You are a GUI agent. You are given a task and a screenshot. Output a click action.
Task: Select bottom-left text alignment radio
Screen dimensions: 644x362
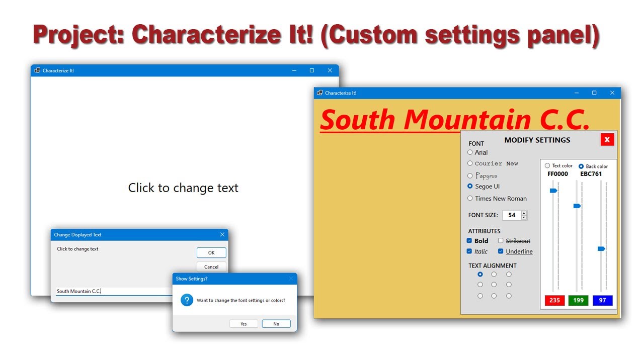click(480, 296)
